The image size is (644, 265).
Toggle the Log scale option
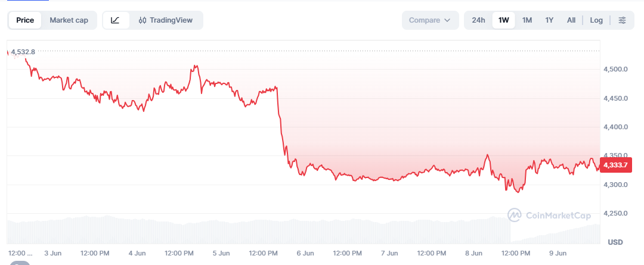(596, 20)
